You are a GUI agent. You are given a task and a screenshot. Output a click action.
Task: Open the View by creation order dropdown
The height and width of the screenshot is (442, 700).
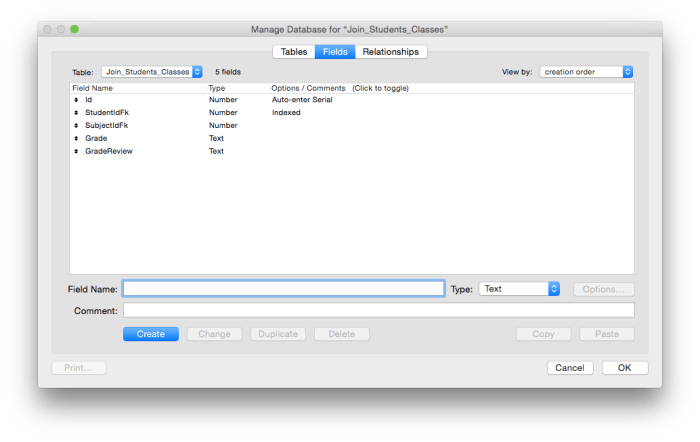click(x=586, y=72)
